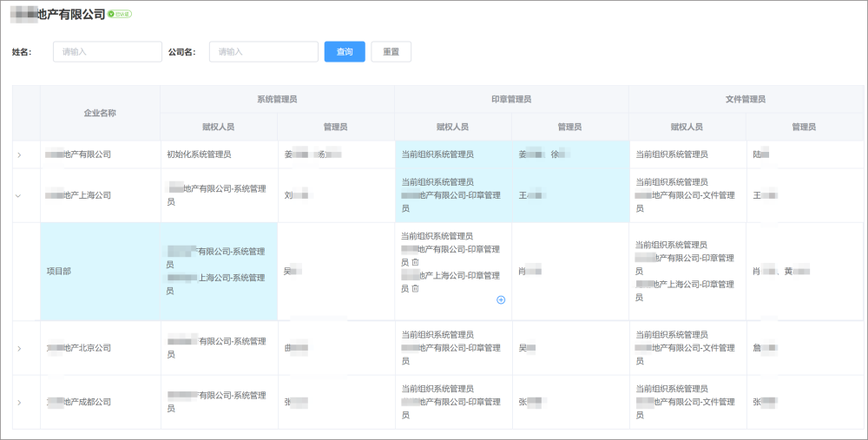Click 管理员 subheader under 印章管理员
The height and width of the screenshot is (440, 868).
tap(569, 127)
